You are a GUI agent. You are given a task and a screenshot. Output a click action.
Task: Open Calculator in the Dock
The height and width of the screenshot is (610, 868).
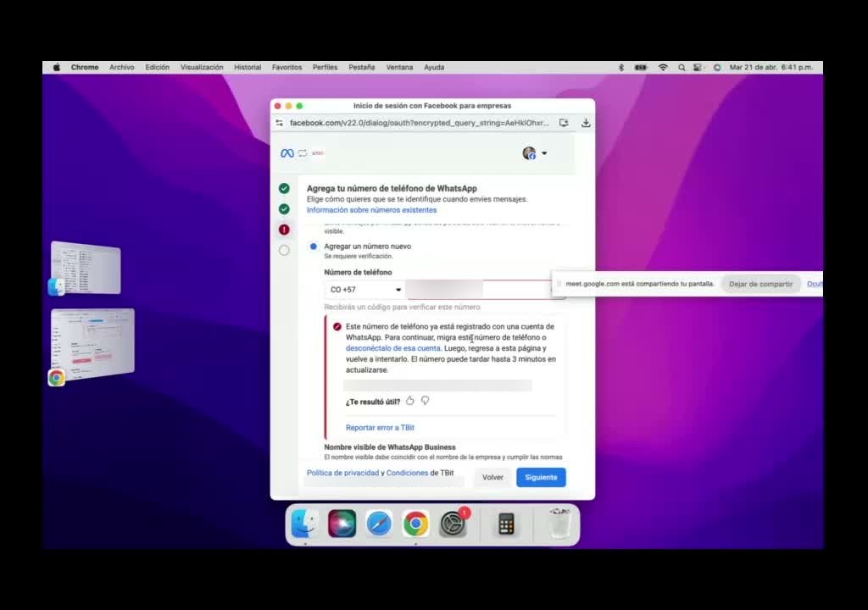pyautogui.click(x=506, y=524)
